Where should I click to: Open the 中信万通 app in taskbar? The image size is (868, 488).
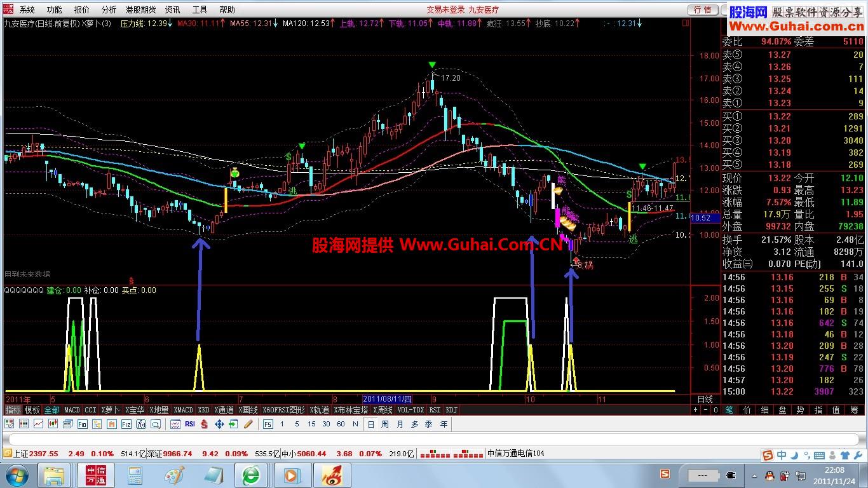coord(95,475)
